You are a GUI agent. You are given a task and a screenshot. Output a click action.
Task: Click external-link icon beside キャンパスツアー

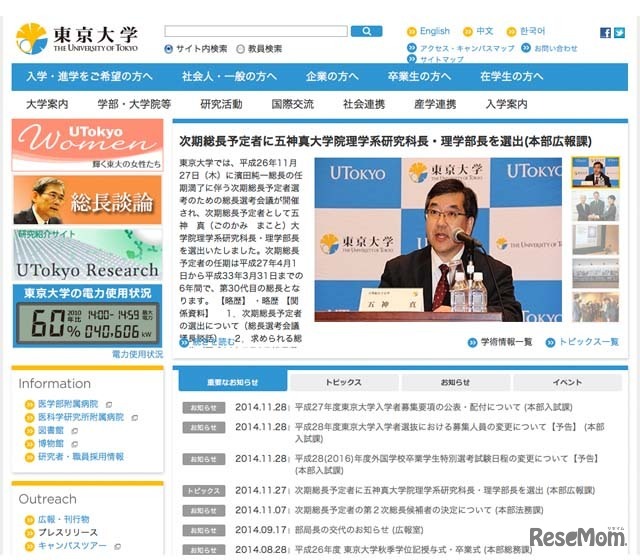point(118,547)
